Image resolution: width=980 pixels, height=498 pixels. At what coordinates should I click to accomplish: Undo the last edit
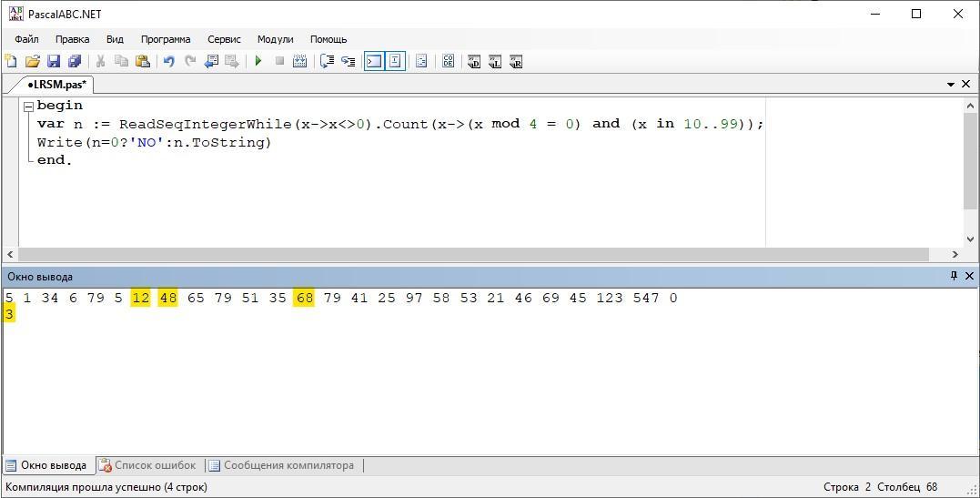(x=168, y=61)
